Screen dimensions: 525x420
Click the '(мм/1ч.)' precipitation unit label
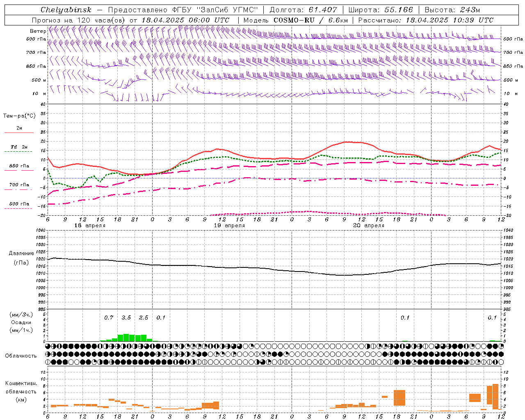coord(21,330)
